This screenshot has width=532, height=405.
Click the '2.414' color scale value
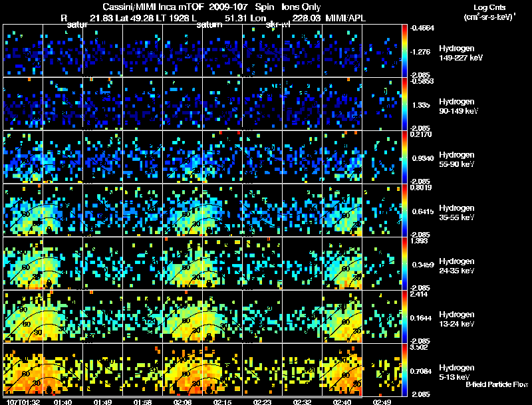pyautogui.click(x=419, y=294)
